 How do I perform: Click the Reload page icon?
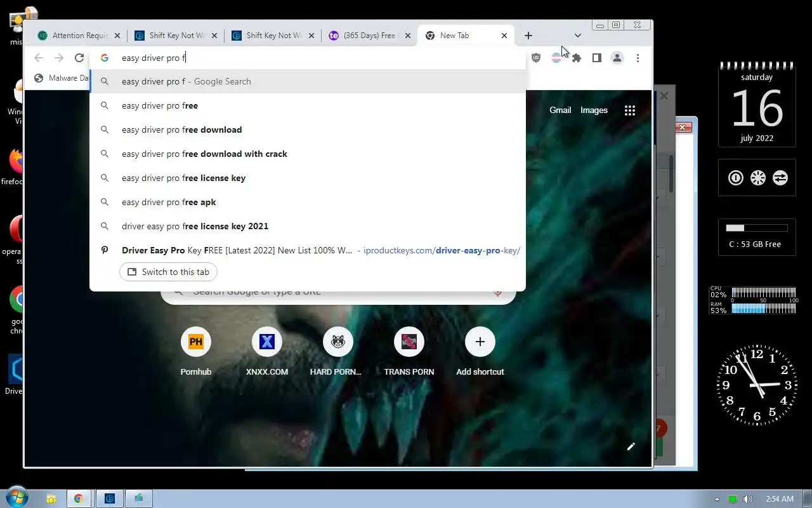79,58
